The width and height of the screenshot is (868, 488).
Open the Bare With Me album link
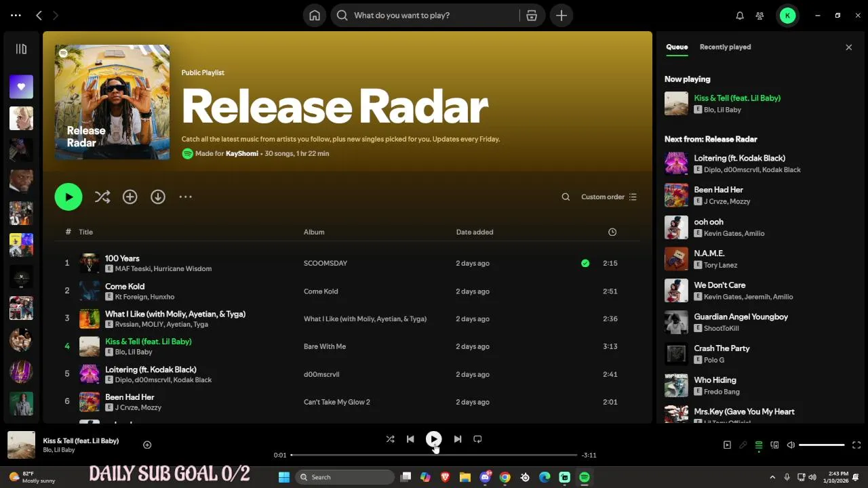pos(325,346)
